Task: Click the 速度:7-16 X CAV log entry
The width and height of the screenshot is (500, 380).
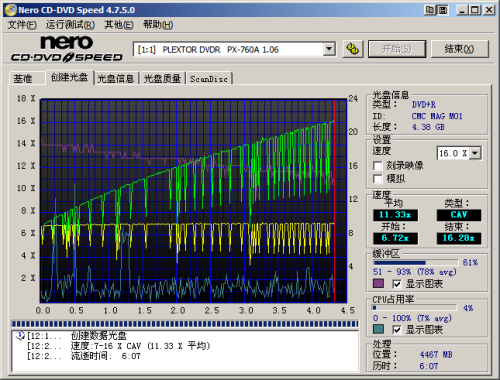Action: click(x=140, y=346)
